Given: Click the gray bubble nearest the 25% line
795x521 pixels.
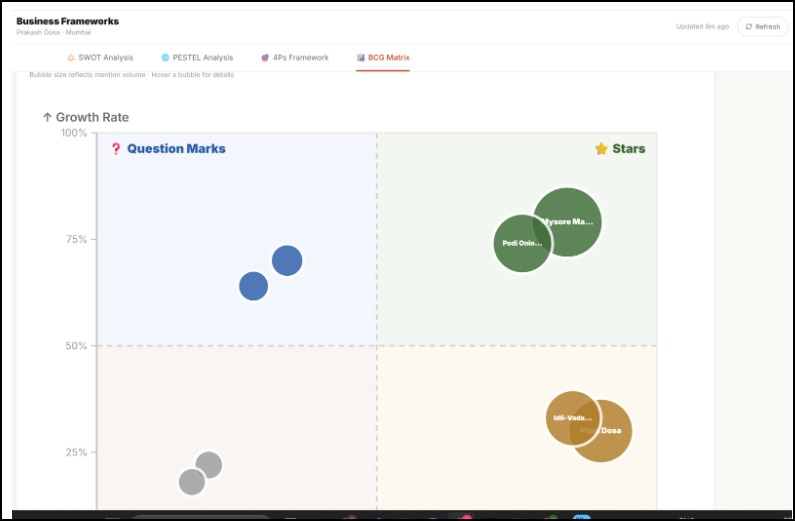Looking at the screenshot, I should pyautogui.click(x=210, y=463).
